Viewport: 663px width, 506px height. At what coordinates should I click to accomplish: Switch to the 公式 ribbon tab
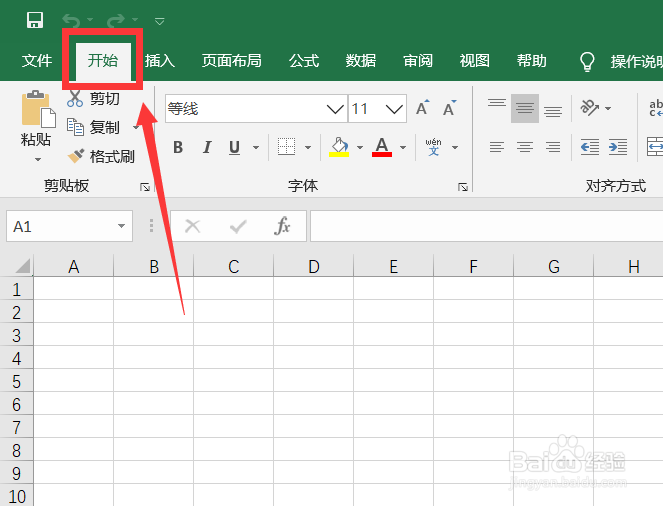pyautogui.click(x=304, y=61)
